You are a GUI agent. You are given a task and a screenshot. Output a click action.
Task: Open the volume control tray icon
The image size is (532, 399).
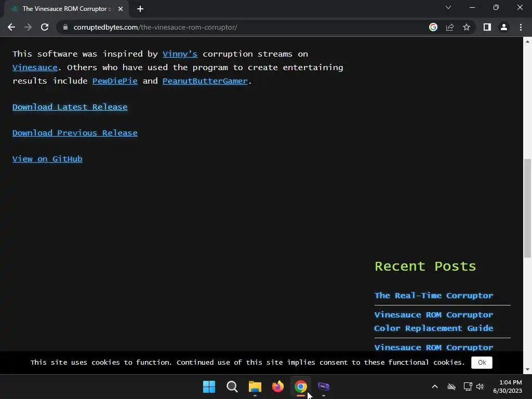(480, 387)
